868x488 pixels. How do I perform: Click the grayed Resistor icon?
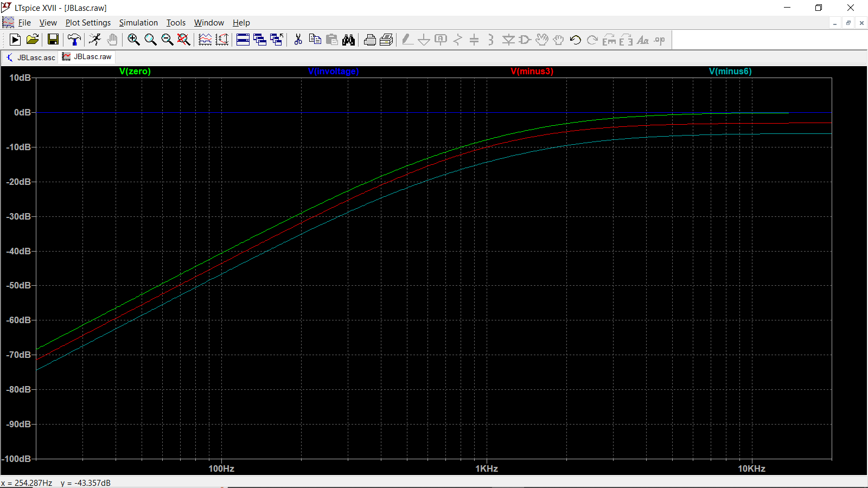(458, 40)
